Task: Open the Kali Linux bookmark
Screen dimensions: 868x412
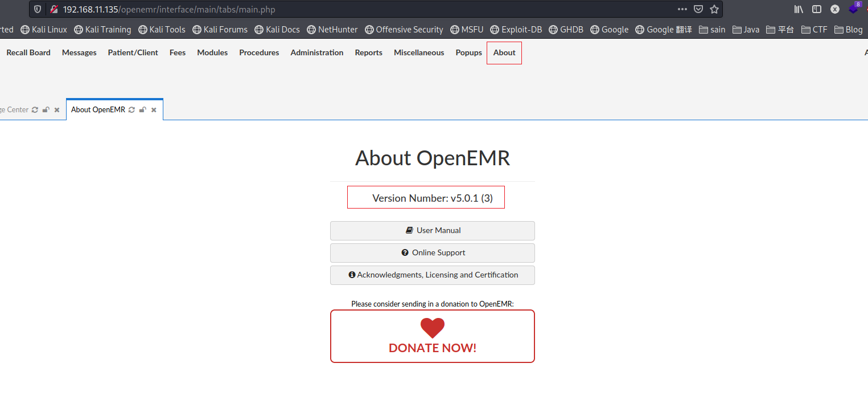Action: point(43,30)
